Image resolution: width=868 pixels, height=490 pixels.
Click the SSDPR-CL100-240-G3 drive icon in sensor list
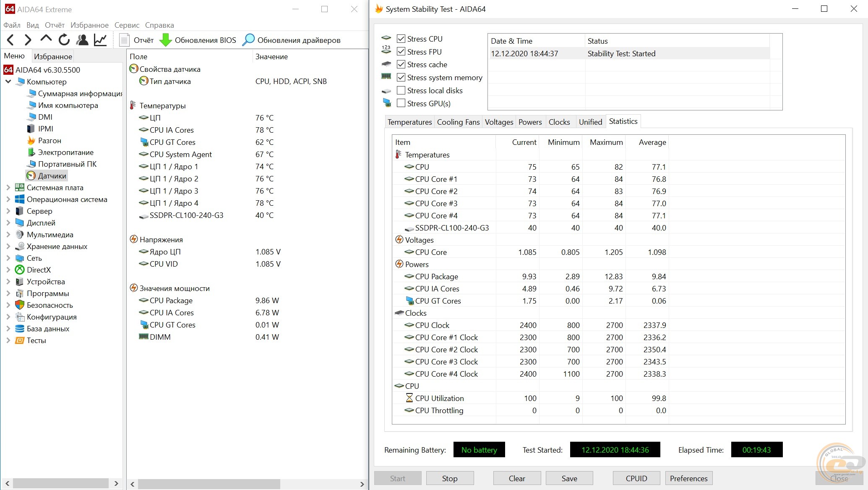click(x=144, y=215)
